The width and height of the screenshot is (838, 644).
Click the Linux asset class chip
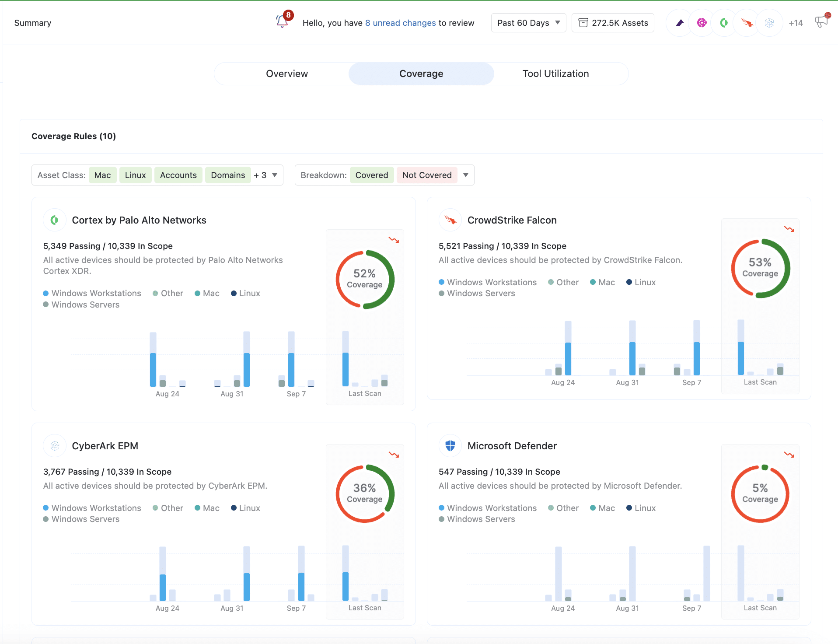[x=135, y=175]
